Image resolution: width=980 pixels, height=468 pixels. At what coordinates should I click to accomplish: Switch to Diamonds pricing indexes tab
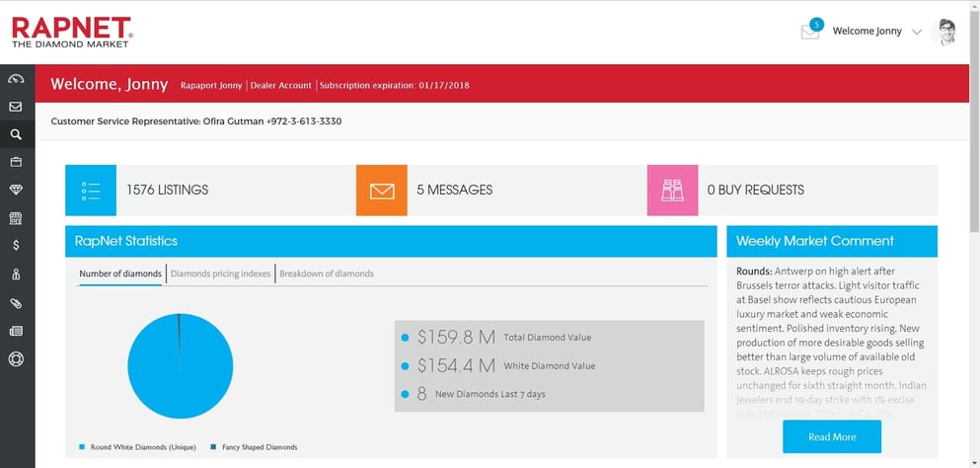pyautogui.click(x=221, y=273)
